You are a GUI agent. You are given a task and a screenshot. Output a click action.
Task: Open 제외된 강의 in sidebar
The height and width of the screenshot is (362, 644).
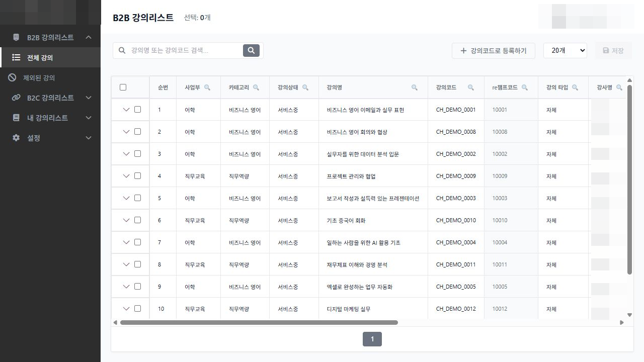[x=50, y=77]
